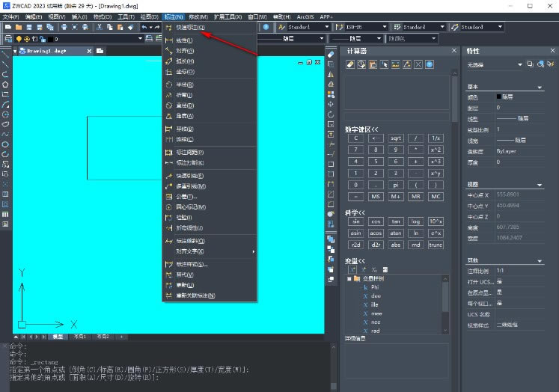Open the Layer Properties Manager icon
Image resolution: width=559 pixels, height=392 pixels.
point(8,38)
